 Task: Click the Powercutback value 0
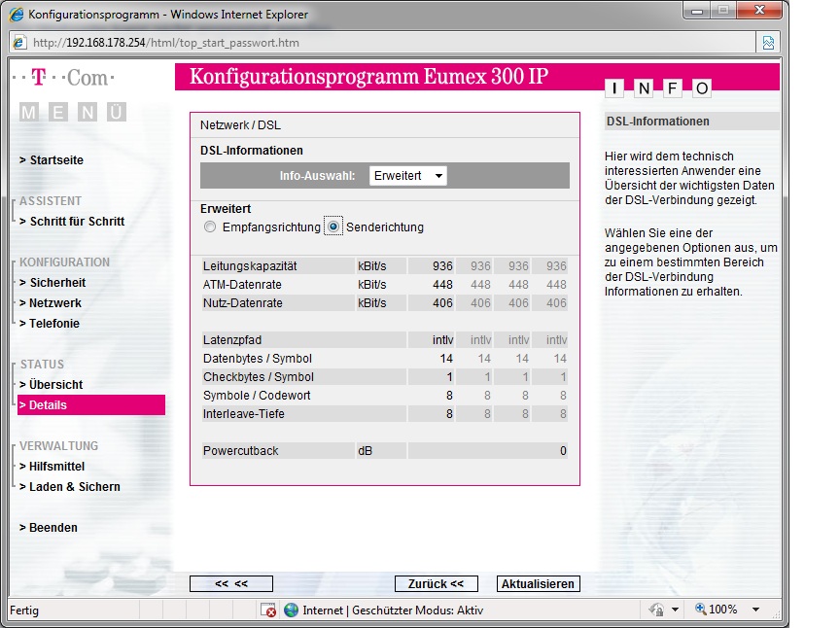pos(563,451)
